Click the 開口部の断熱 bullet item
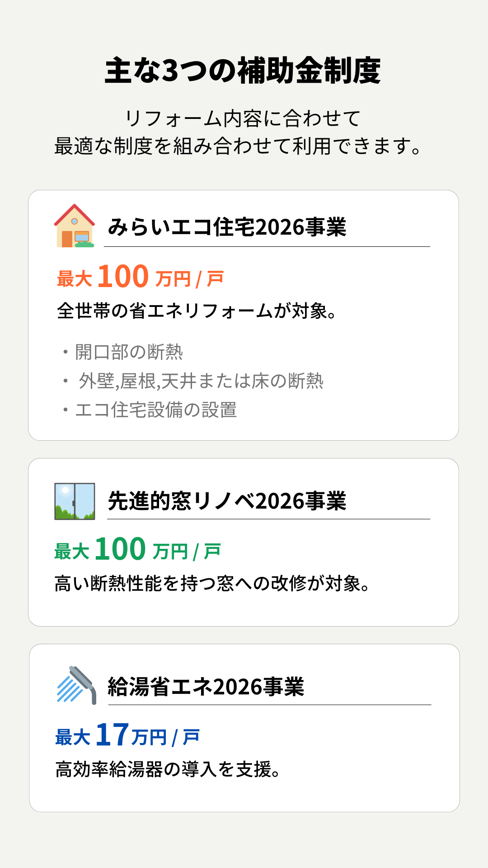 coord(129,352)
